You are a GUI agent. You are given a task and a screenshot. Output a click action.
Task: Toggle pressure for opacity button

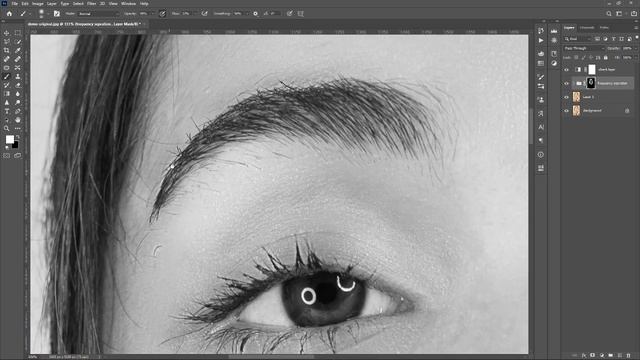pyautogui.click(x=162, y=13)
